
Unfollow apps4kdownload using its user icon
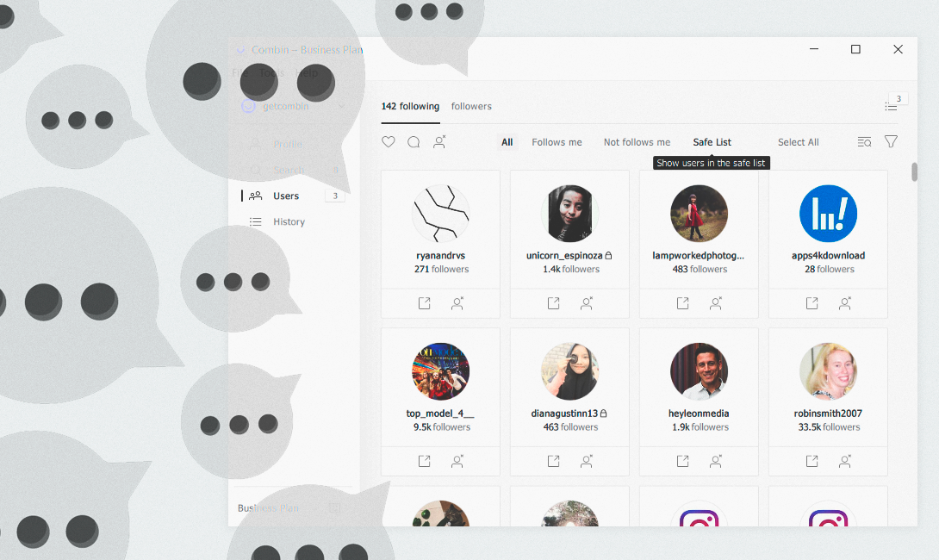845,303
